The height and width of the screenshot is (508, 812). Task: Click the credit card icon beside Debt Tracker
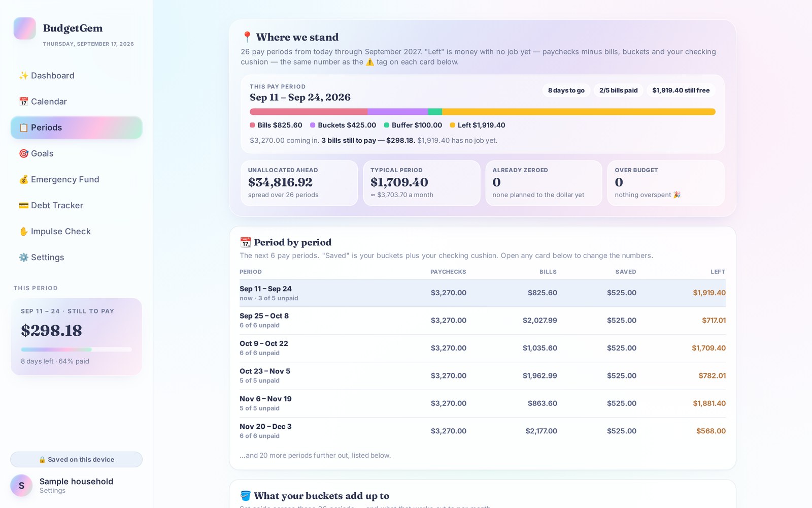pyautogui.click(x=23, y=205)
